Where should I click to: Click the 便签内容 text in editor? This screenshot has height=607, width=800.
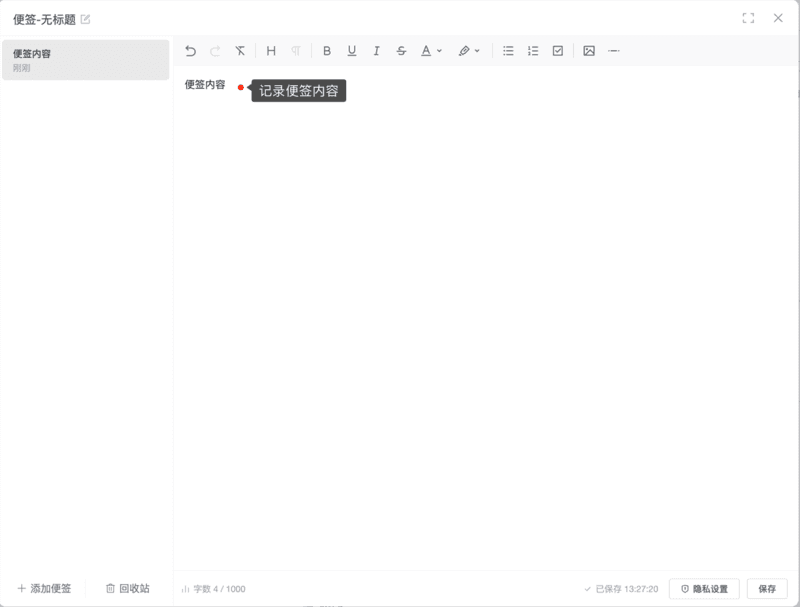[x=205, y=85]
